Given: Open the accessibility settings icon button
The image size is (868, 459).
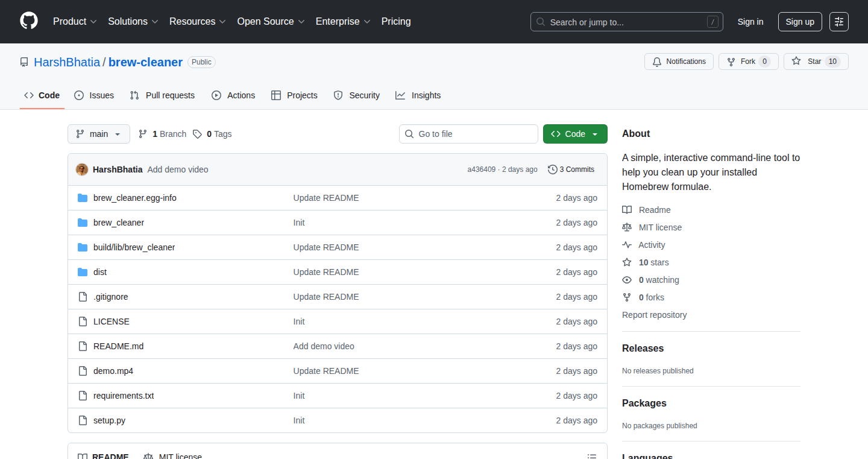Looking at the screenshot, I should (x=839, y=22).
